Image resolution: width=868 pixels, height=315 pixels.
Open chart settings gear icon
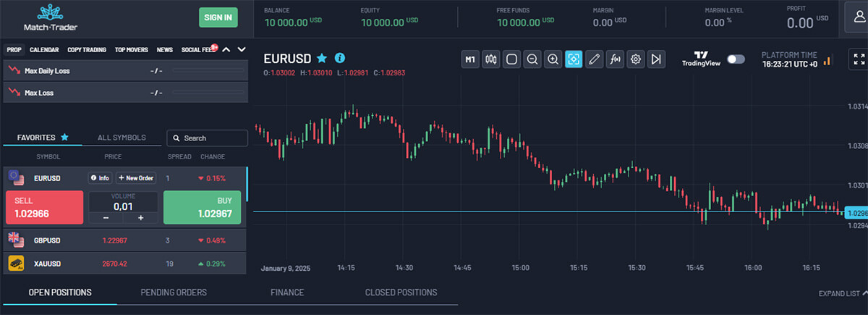636,59
